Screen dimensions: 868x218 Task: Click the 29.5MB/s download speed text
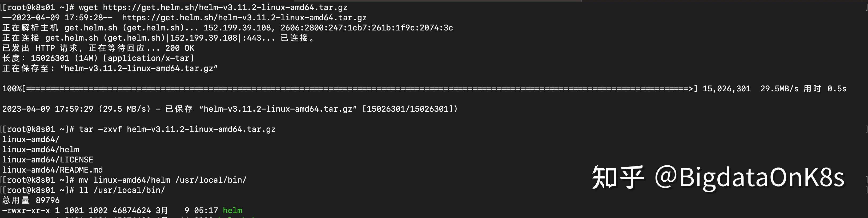click(x=779, y=89)
